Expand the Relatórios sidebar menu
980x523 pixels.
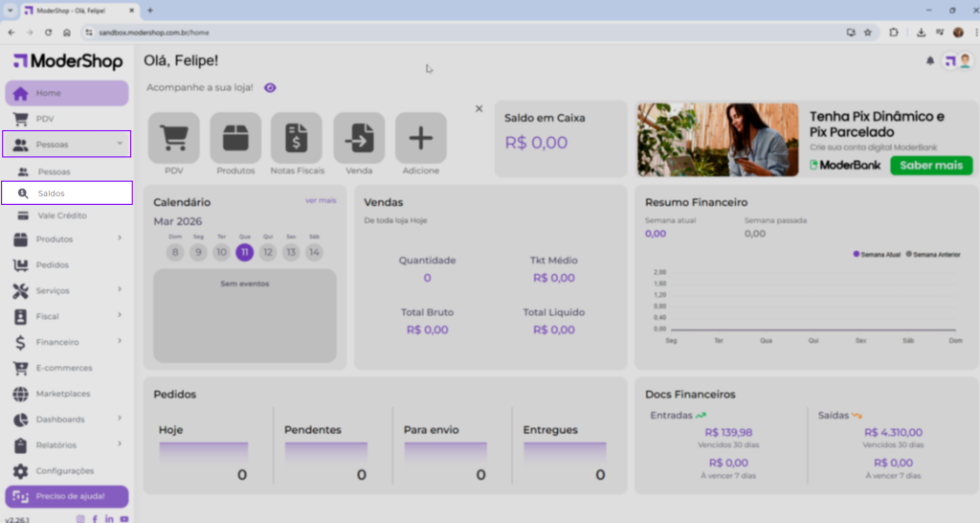tap(119, 444)
